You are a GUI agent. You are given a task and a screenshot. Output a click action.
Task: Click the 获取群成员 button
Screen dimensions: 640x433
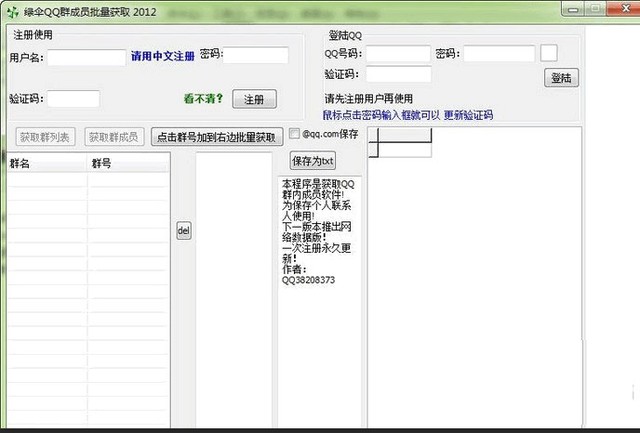114,137
